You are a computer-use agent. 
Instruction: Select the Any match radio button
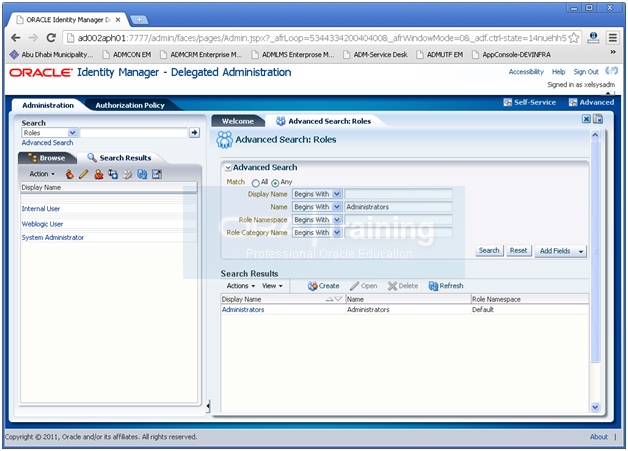point(275,183)
